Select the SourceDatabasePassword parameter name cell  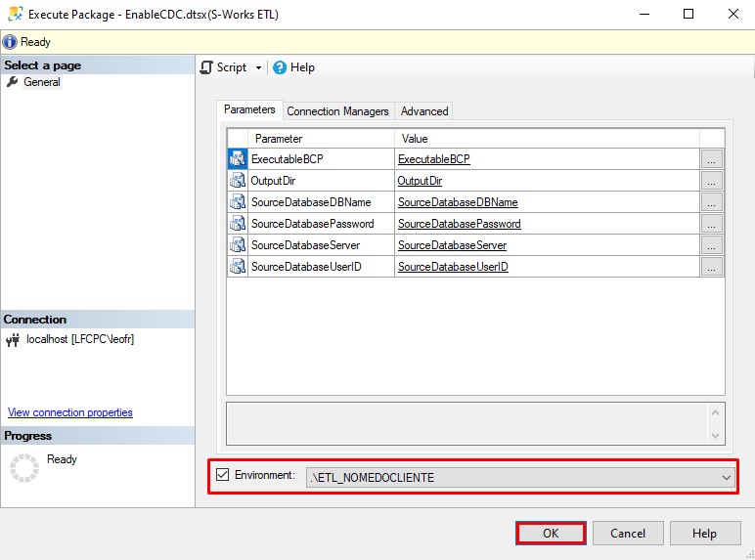321,223
